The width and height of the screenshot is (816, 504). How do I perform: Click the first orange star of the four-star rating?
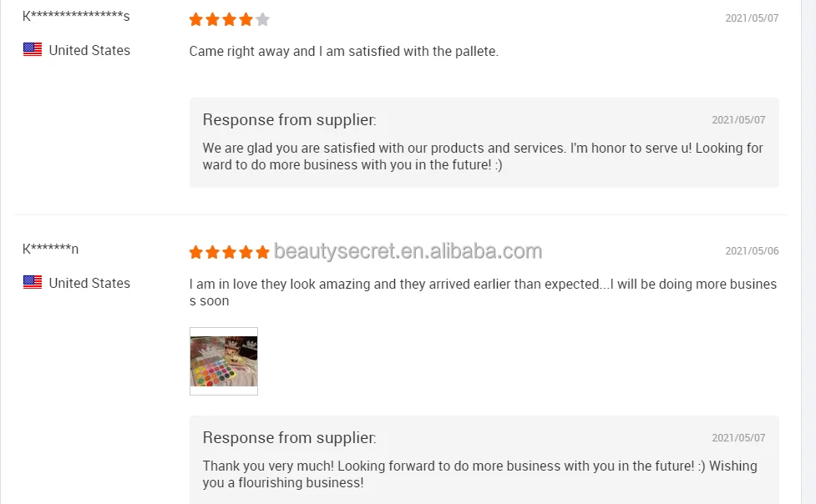coord(196,19)
